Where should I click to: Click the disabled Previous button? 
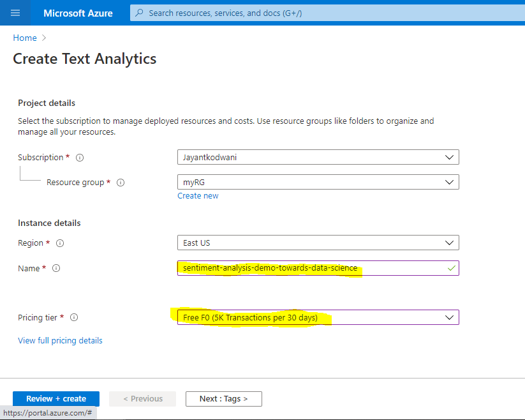coord(142,399)
